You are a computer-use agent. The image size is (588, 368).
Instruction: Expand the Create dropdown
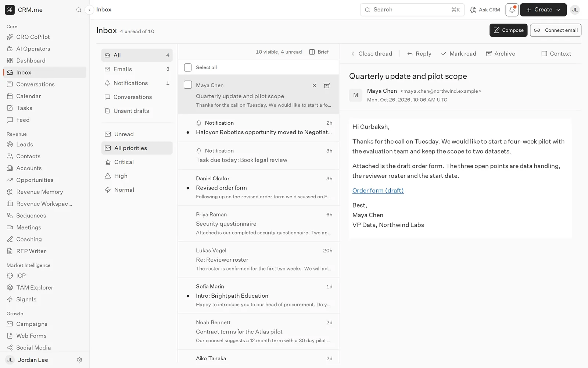point(543,10)
